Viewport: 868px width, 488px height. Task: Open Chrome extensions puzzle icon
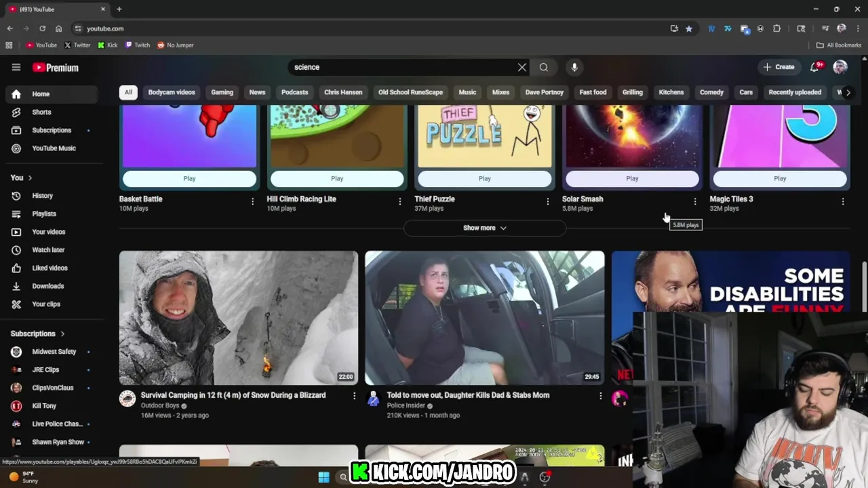[777, 28]
